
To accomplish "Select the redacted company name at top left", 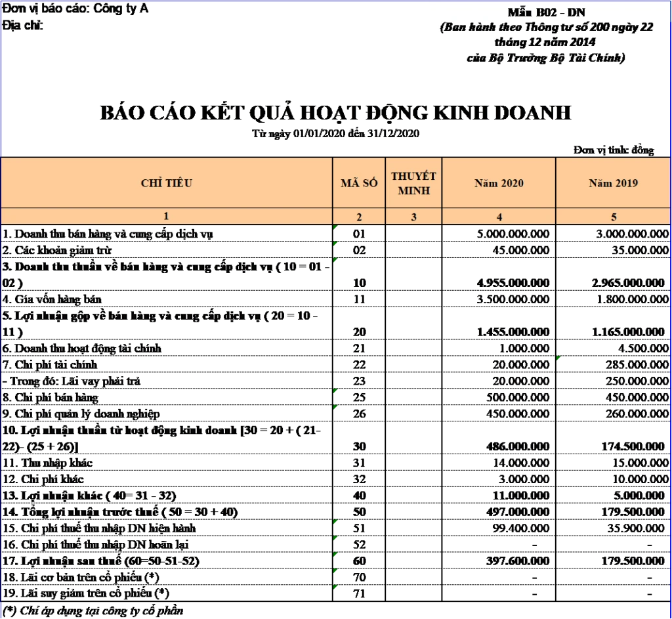I will [77, 11].
